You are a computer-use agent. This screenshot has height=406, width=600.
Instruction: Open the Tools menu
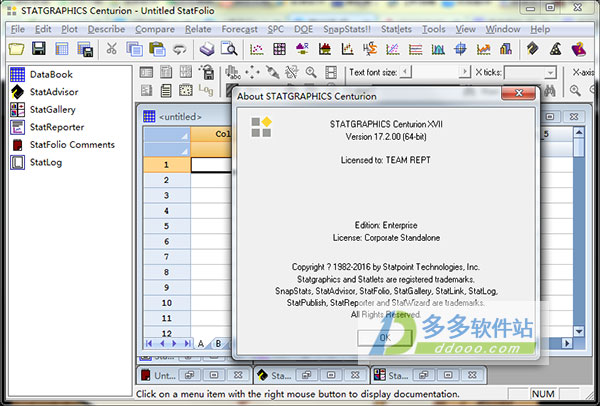coord(434,29)
